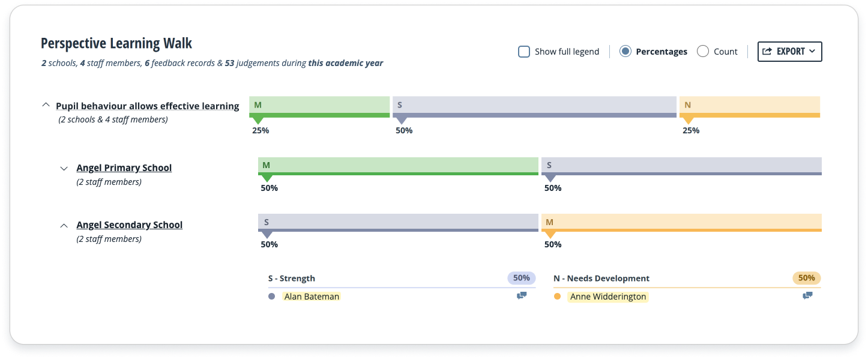Collapse Pupil behaviour allows effective learning row
The width and height of the screenshot is (868, 359).
[46, 104]
